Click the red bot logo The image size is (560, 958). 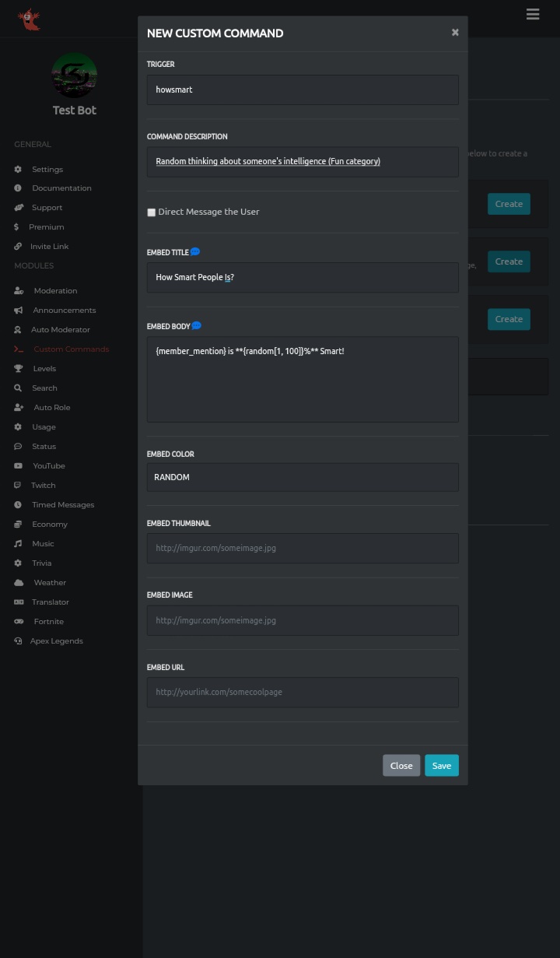(30, 19)
